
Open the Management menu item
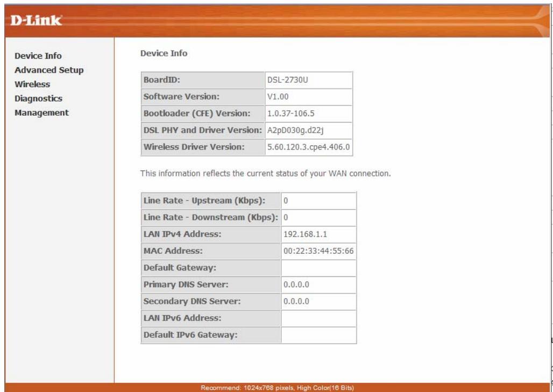pos(41,113)
